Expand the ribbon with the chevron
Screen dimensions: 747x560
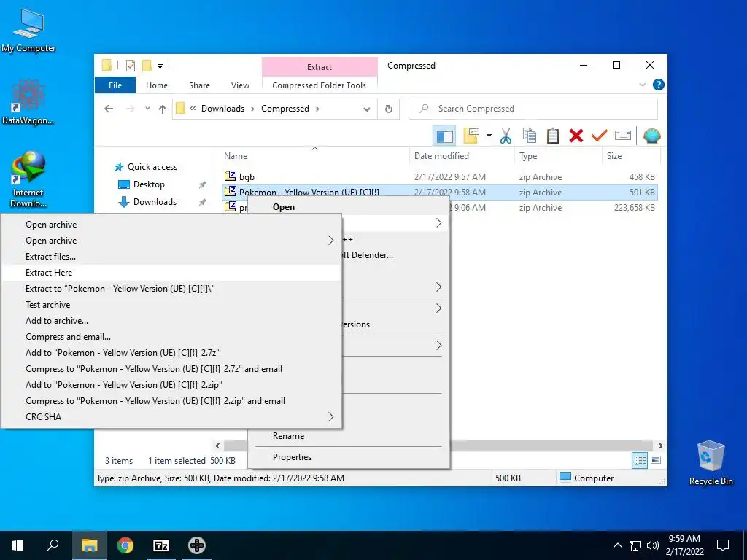pyautogui.click(x=642, y=85)
